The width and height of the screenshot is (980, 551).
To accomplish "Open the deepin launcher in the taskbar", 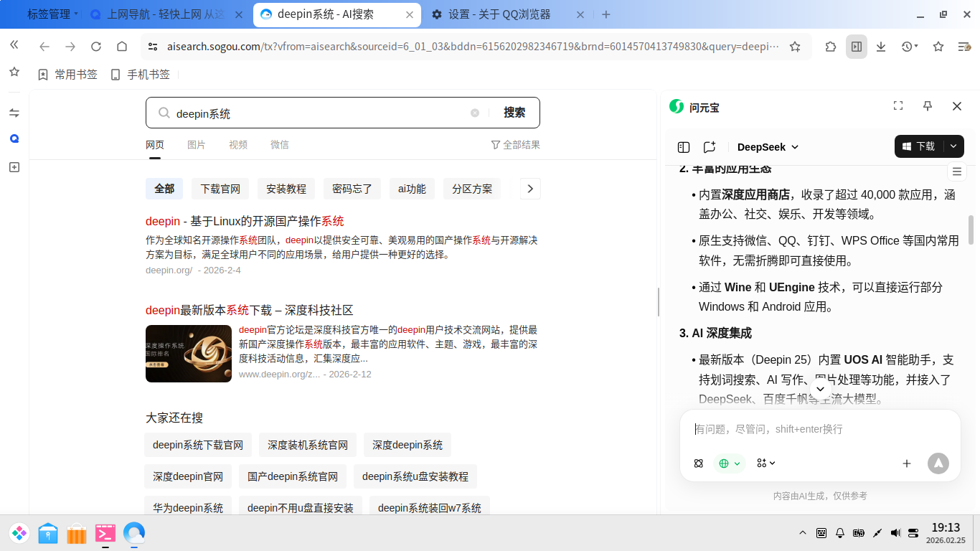I will pyautogui.click(x=19, y=532).
